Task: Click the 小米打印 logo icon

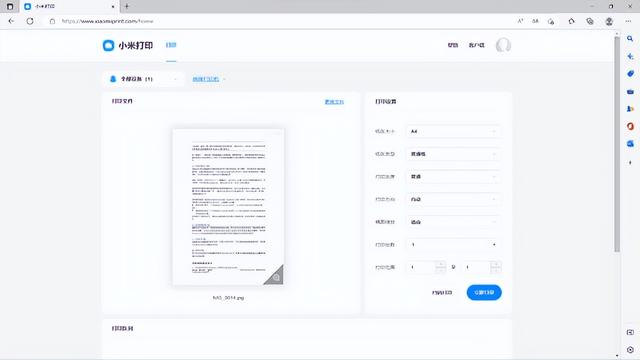Action: 108,45
